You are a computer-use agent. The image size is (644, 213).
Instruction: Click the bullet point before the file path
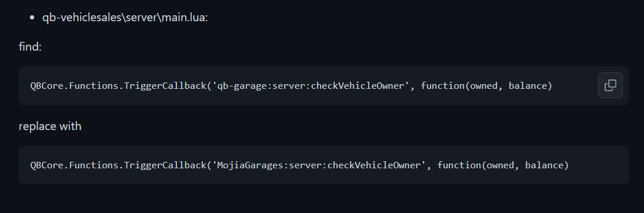(x=32, y=18)
